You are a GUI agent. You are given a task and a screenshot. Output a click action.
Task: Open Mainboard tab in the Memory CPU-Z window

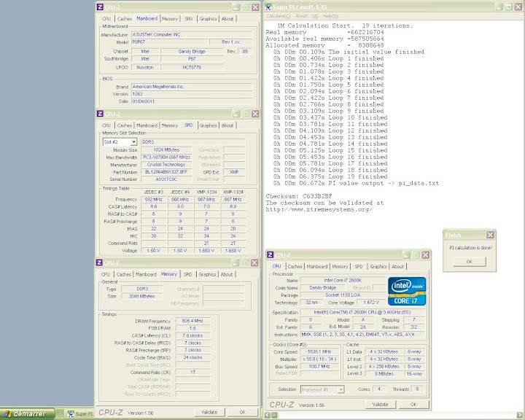[146, 274]
